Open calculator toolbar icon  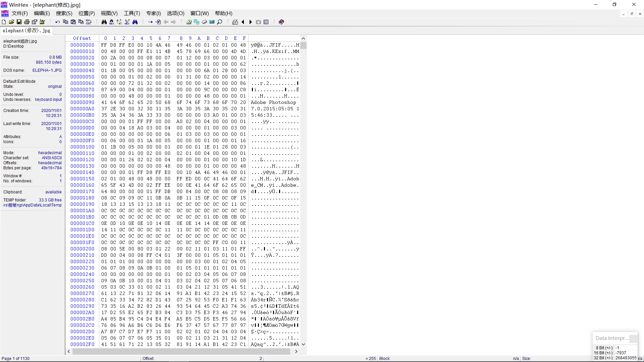[212, 22]
